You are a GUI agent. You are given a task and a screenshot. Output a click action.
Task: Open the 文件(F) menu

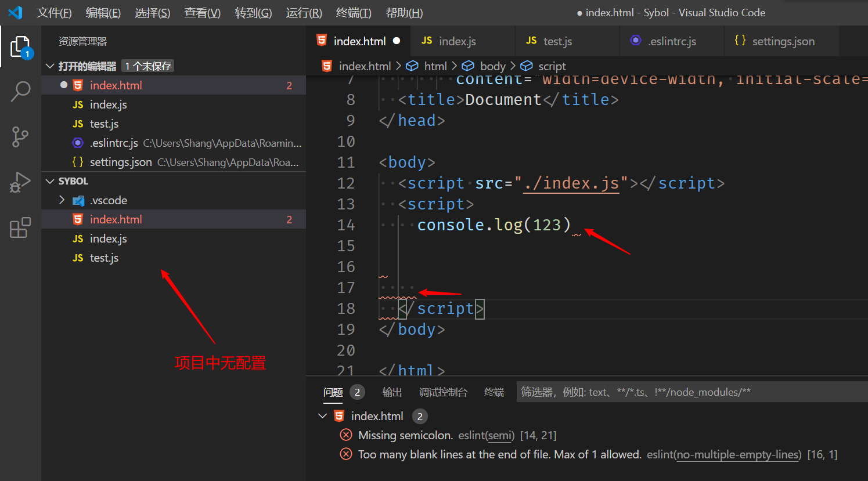click(54, 13)
